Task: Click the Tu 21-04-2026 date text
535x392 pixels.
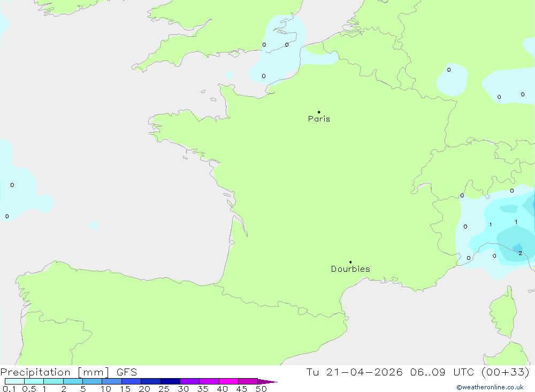Action: tap(354, 372)
